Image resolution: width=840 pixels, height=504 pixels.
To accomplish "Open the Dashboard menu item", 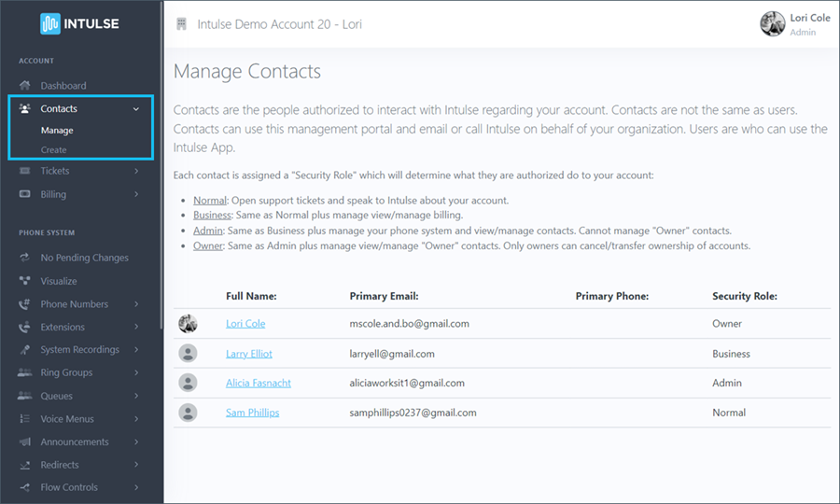I will tap(63, 86).
